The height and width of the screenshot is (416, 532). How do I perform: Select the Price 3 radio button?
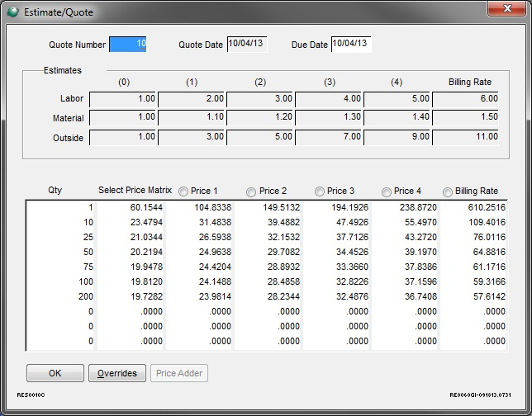pyautogui.click(x=319, y=191)
